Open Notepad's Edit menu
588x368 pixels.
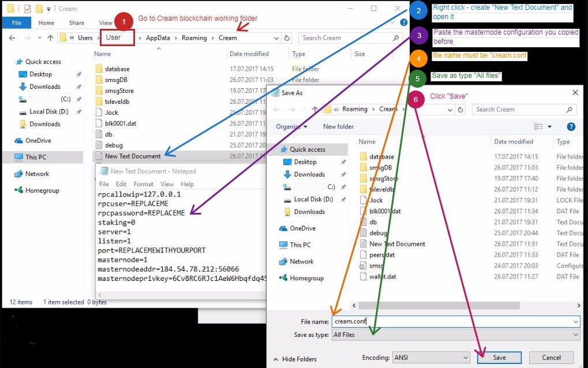coord(121,185)
